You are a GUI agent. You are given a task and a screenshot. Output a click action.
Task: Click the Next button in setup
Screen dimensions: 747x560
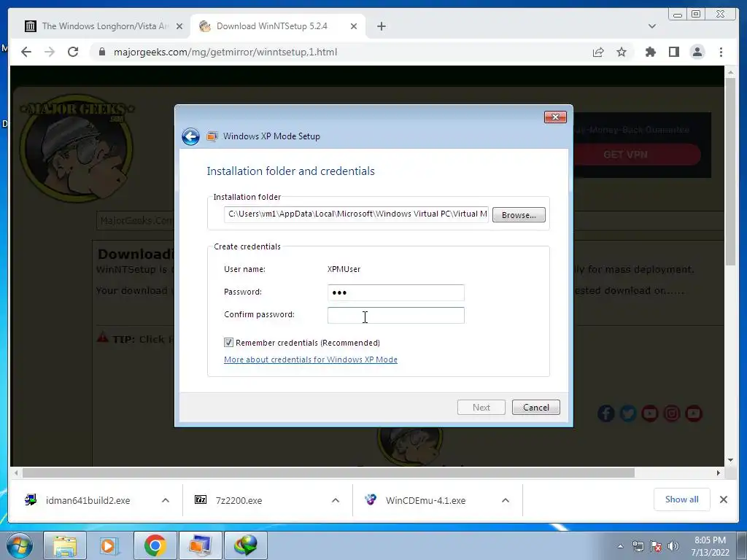coord(481,407)
